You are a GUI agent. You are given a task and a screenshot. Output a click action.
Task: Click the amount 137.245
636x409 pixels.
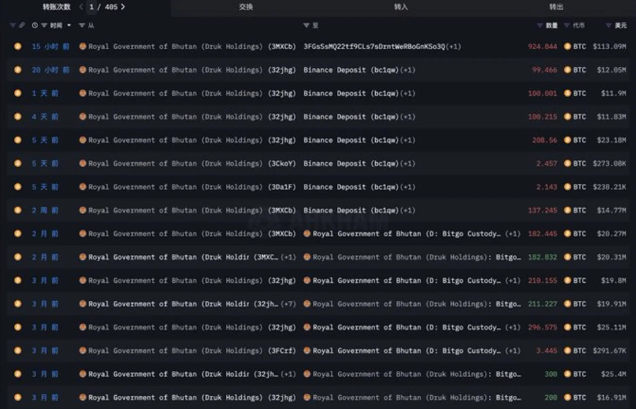coord(542,210)
